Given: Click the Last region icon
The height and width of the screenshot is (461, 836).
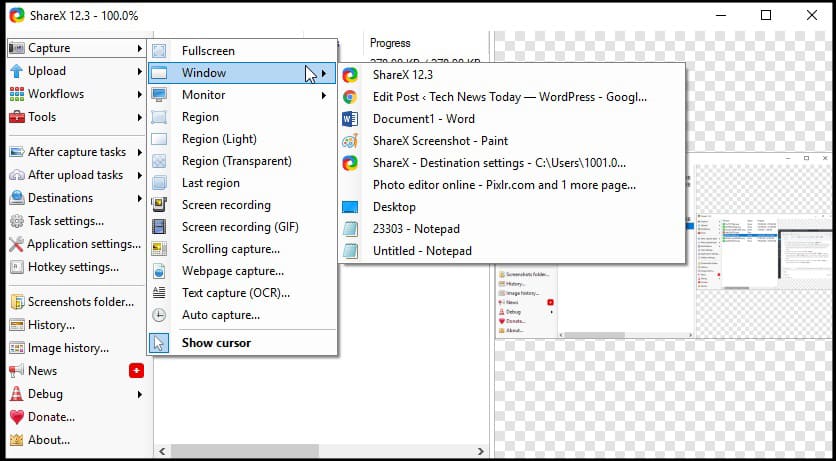Looking at the screenshot, I should click(x=159, y=183).
